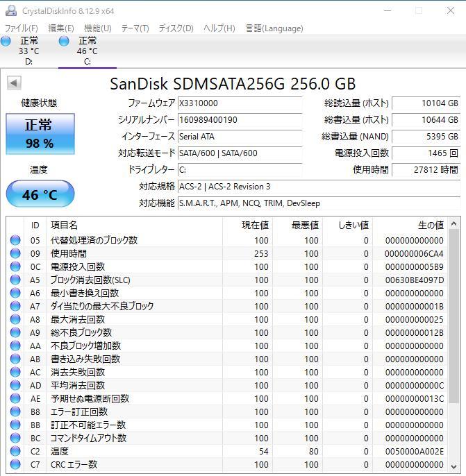Click the しきい値 column header

pos(347,226)
